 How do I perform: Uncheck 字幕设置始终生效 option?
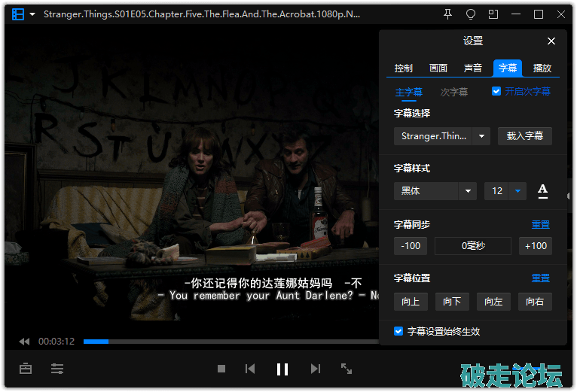(398, 331)
